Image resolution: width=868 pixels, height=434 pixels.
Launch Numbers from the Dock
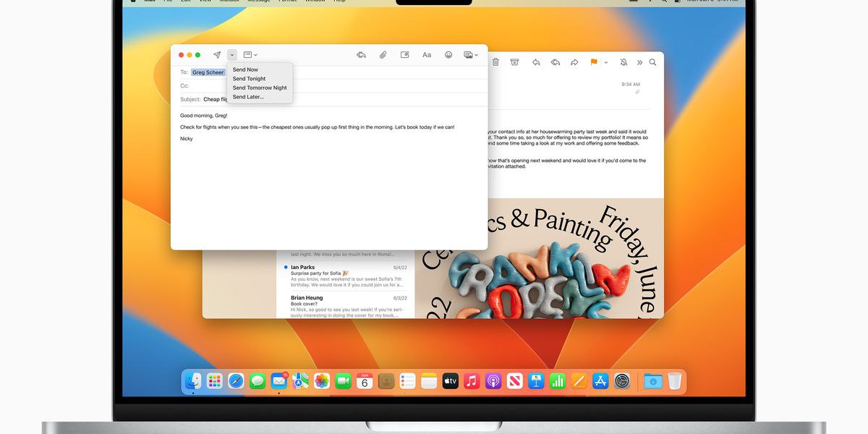pos(558,381)
